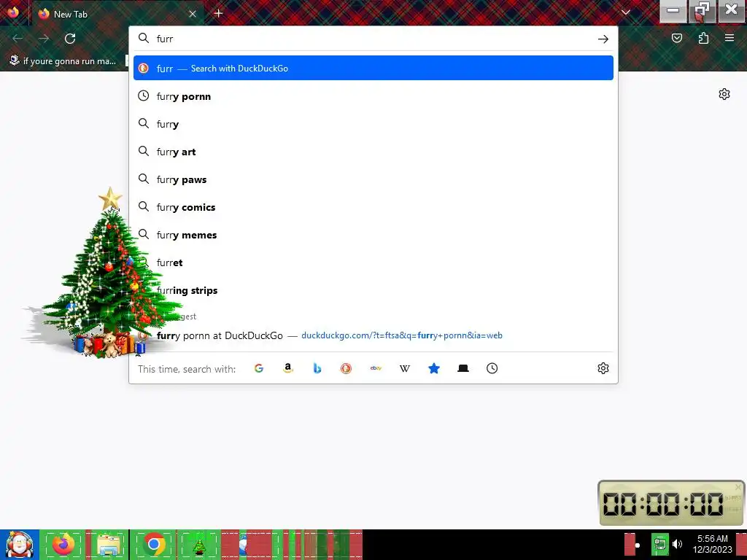The width and height of the screenshot is (747, 560).
Task: Click the Santa start button on taskbar
Action: 20,545
